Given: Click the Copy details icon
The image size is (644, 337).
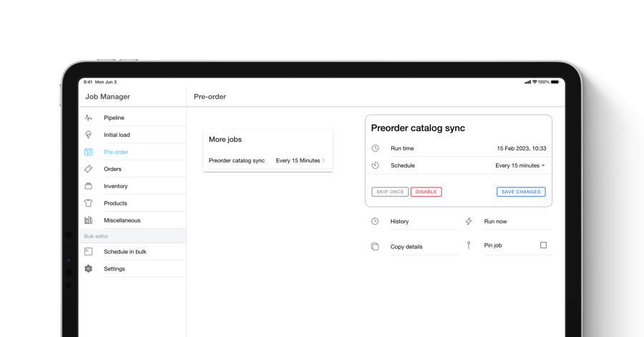Looking at the screenshot, I should (x=375, y=247).
